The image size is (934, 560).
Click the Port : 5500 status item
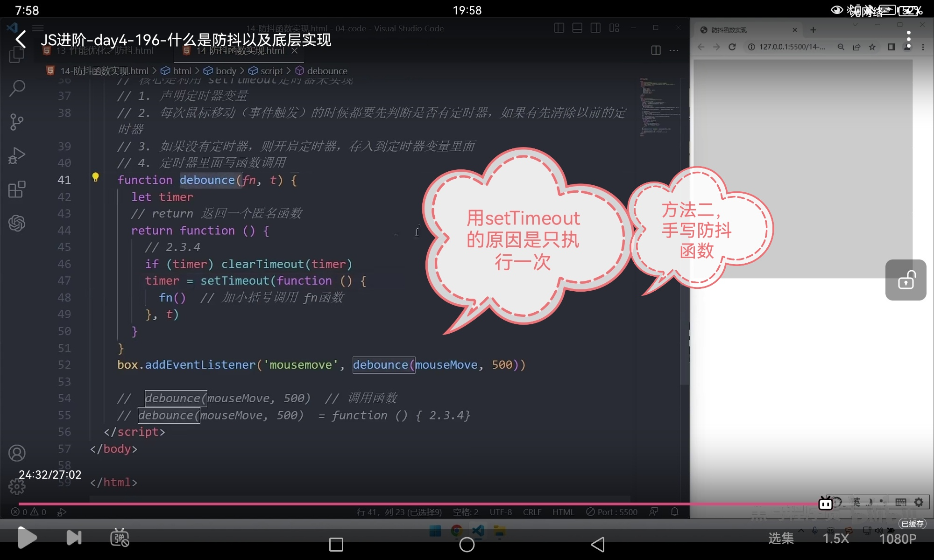(x=612, y=512)
